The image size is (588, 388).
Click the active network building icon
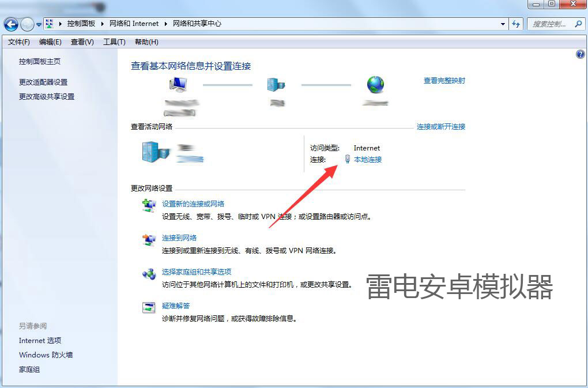pos(156,152)
